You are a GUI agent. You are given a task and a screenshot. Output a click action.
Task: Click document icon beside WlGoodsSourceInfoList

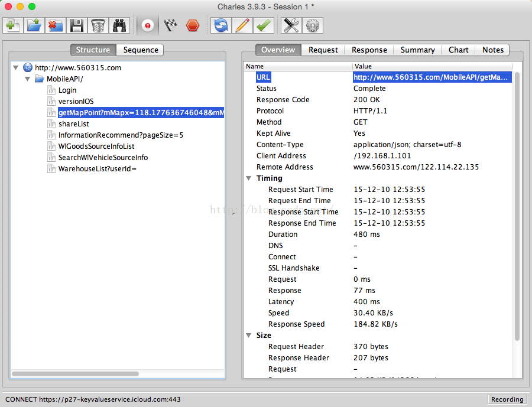(51, 146)
